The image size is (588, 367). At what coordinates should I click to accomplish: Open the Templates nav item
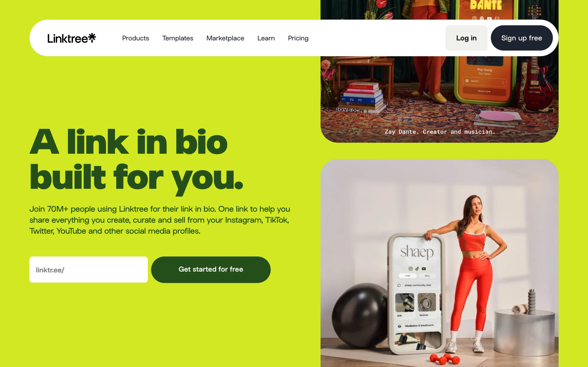[x=178, y=38]
